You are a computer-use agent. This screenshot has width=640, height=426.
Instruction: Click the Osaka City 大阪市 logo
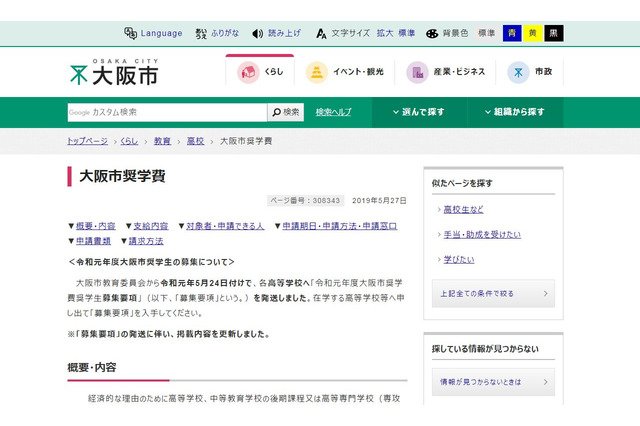(114, 72)
